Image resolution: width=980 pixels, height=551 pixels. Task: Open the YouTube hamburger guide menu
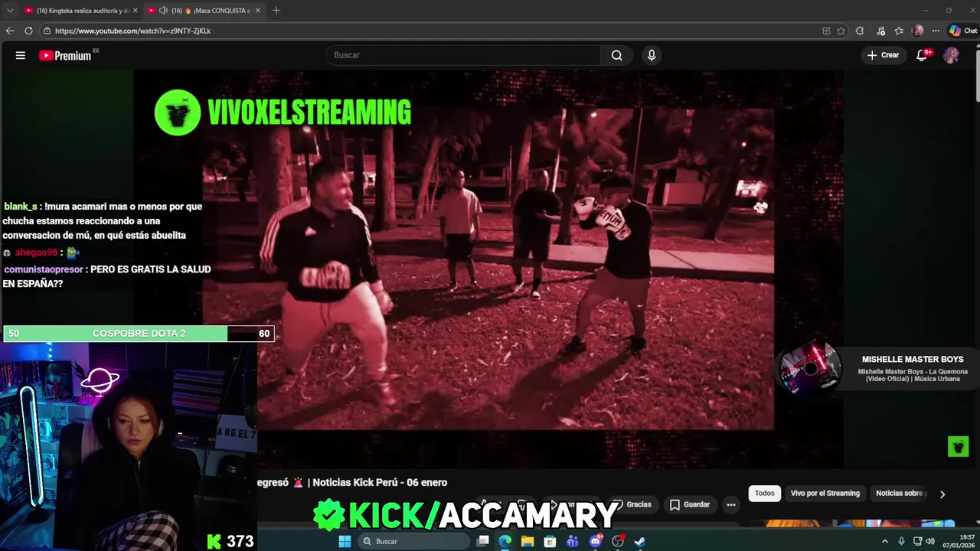click(x=21, y=55)
